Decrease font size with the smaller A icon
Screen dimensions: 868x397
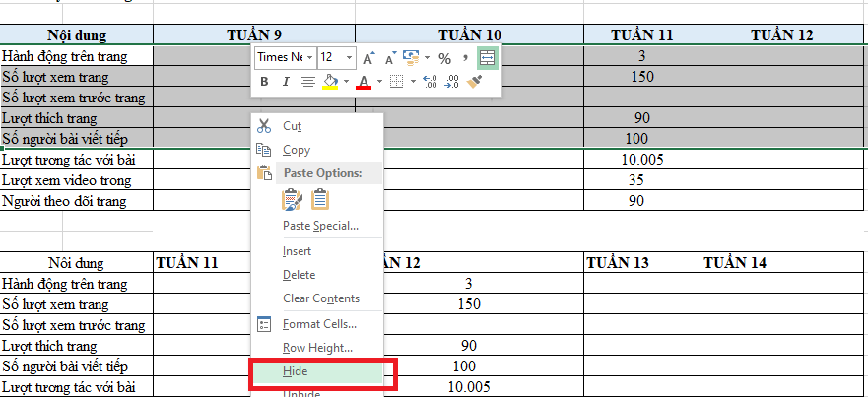[x=391, y=57]
